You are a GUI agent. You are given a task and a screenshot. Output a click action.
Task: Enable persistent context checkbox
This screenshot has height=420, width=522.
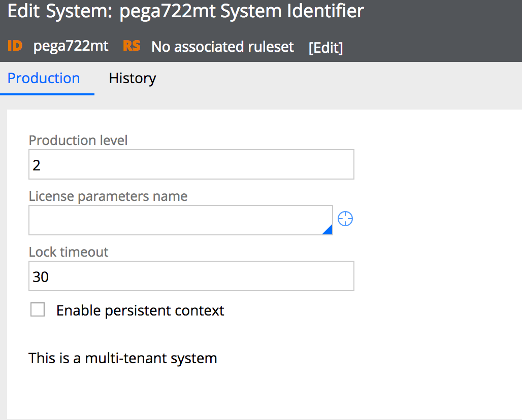click(x=37, y=309)
